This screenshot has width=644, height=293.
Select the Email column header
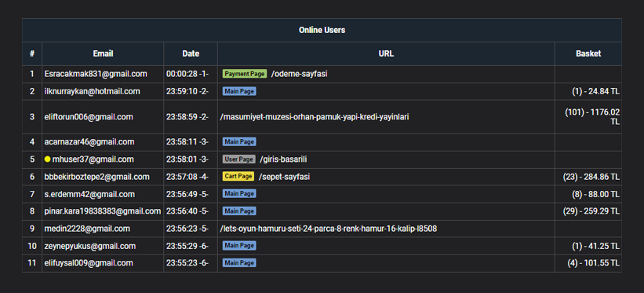coord(103,53)
